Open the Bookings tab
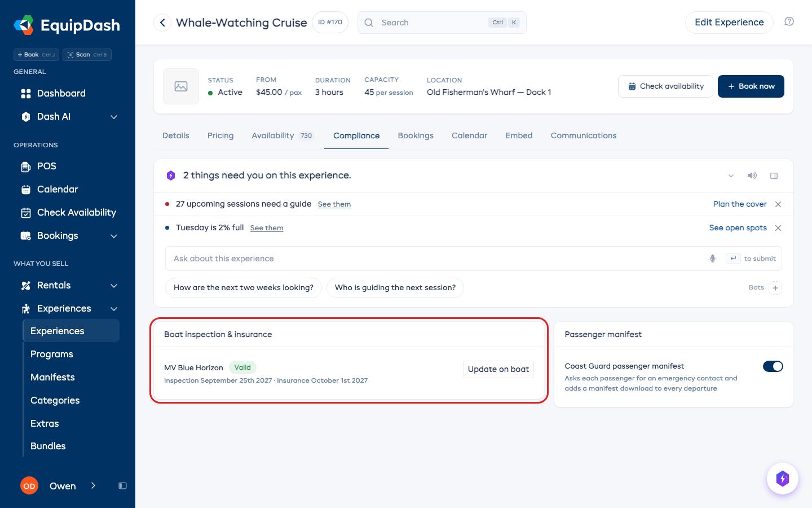812x508 pixels. (416, 135)
